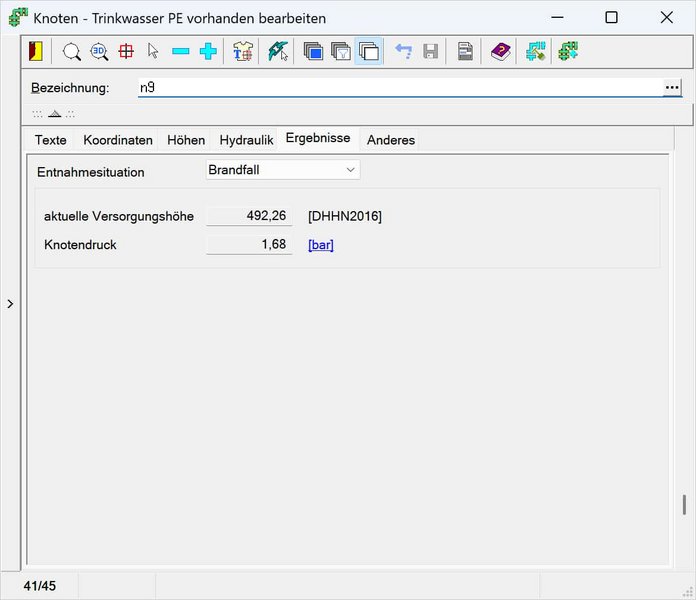Image resolution: width=696 pixels, height=600 pixels.
Task: Click the cyan minus icon
Action: (180, 51)
